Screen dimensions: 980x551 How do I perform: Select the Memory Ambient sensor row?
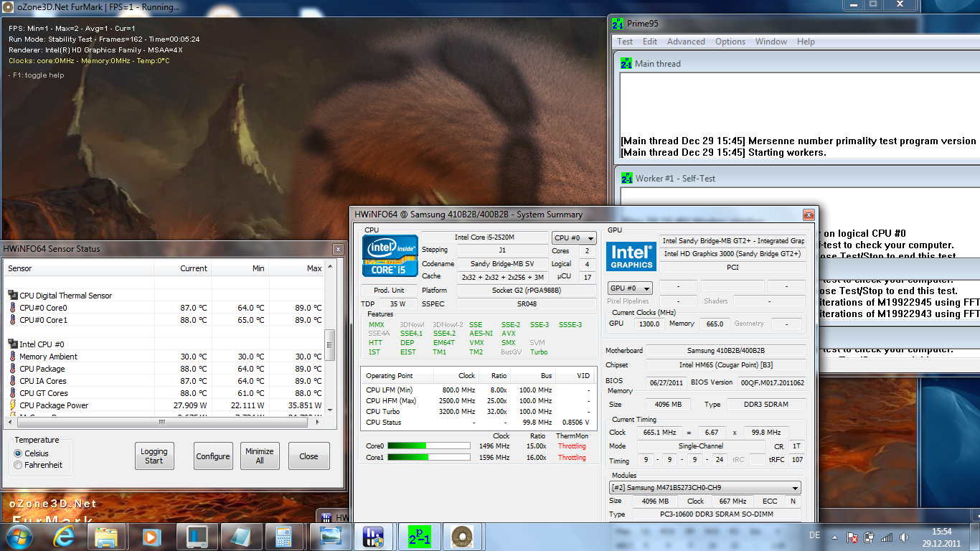point(164,357)
